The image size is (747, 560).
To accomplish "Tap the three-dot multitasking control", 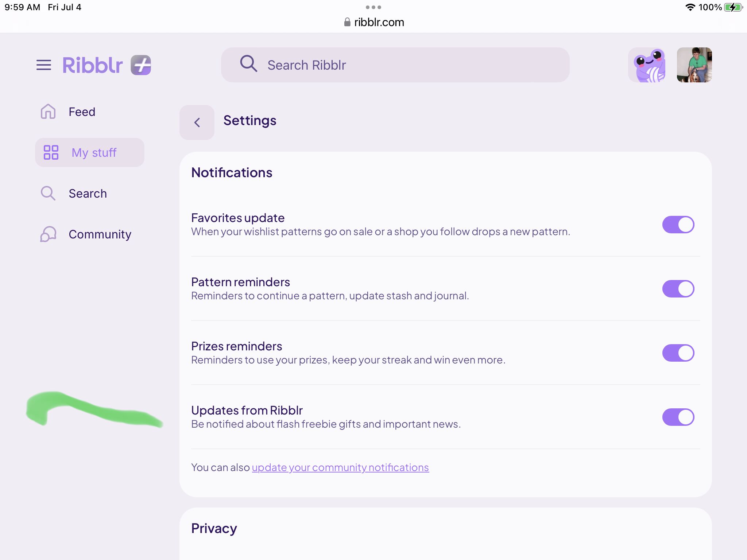I will point(373,7).
